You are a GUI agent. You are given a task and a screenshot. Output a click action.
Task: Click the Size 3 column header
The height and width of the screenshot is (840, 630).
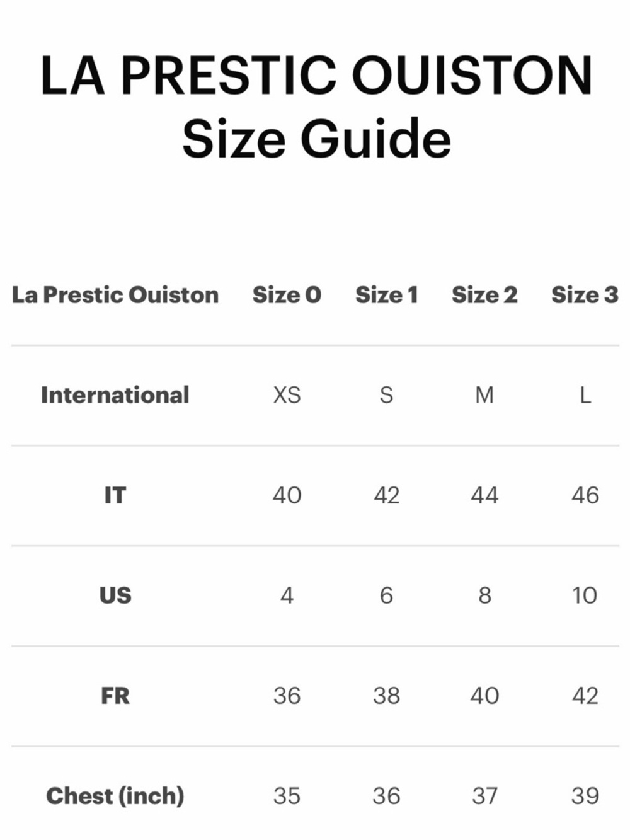tap(585, 295)
